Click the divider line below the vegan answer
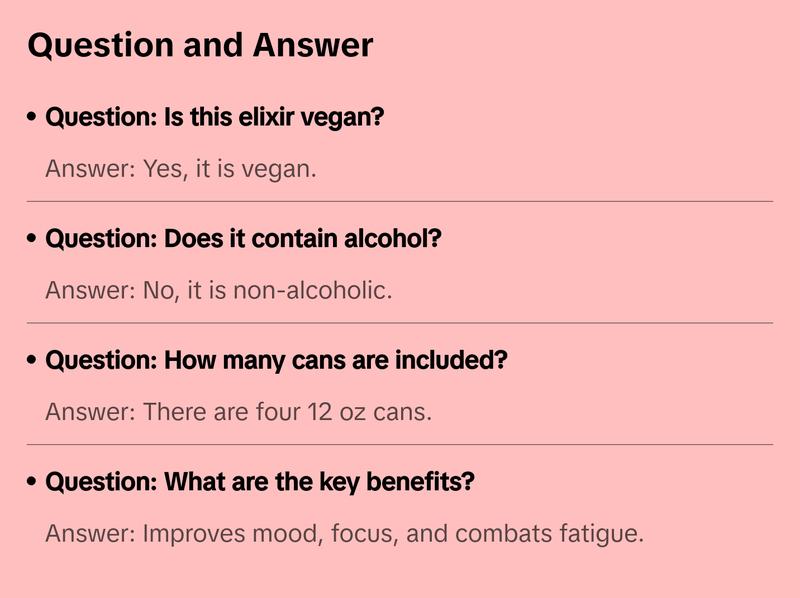Viewport: 800px width, 598px height. tap(400, 201)
